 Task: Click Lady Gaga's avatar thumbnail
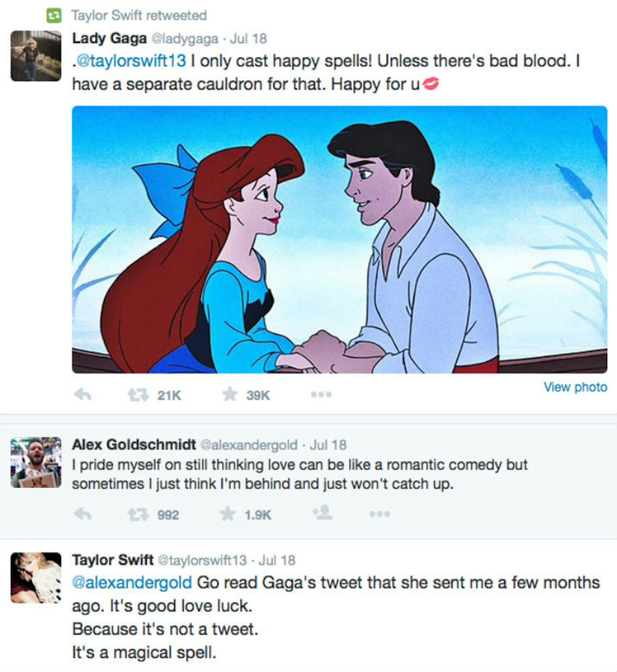36,56
